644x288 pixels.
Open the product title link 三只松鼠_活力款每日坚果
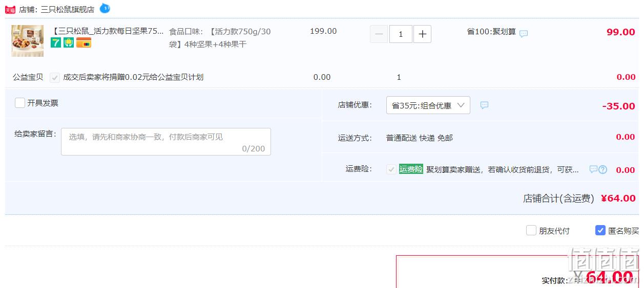click(108, 31)
